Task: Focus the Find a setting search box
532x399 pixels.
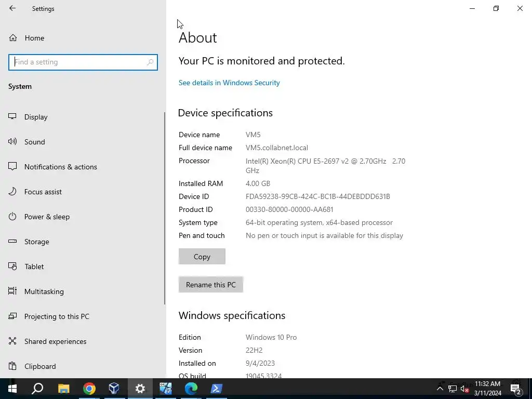Action: 83,62
